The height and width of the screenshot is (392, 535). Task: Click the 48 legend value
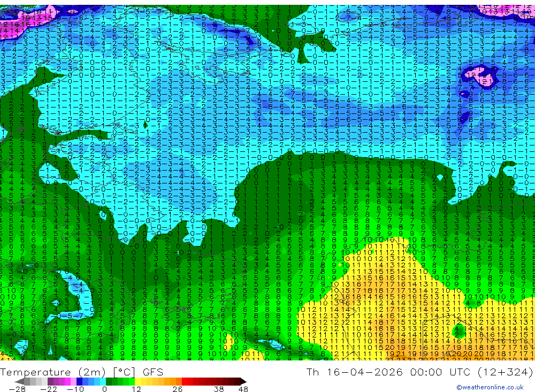(x=243, y=389)
